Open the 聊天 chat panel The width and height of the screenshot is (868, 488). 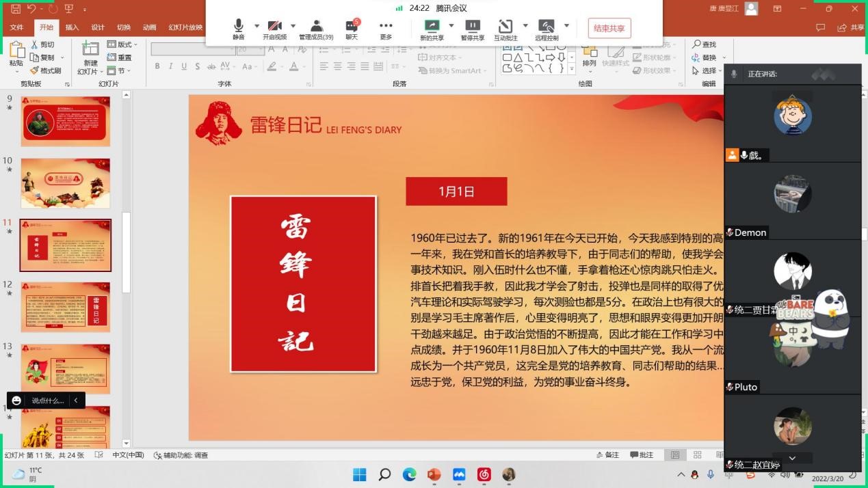coord(352,29)
